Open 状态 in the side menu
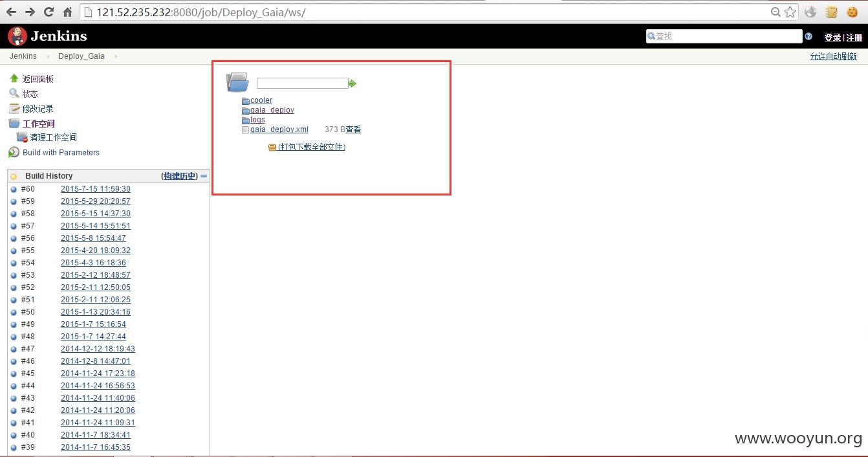Screen dimensions: 868x457 click(30, 94)
